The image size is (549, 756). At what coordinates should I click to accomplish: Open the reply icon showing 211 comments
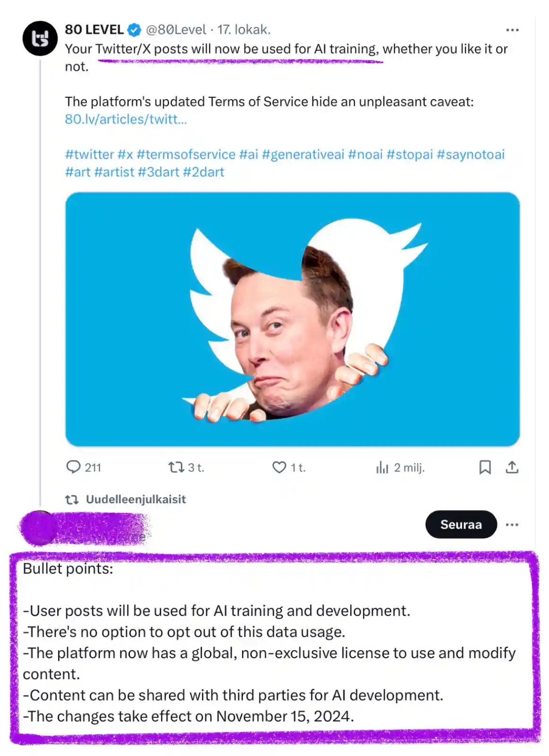point(73,467)
